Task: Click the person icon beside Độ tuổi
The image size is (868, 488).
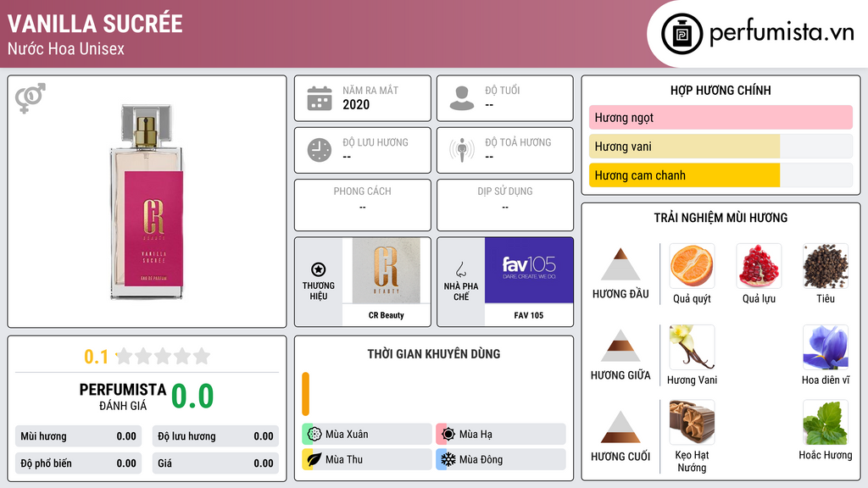Action: tap(462, 98)
